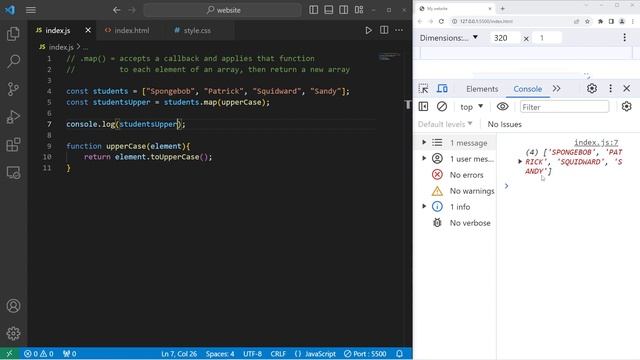This screenshot has width=640, height=360.
Task: Show more DevTools tabs
Action: point(556,89)
